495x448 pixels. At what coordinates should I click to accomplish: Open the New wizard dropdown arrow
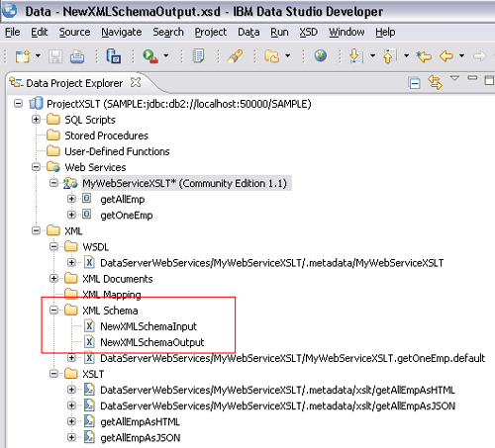click(x=38, y=55)
